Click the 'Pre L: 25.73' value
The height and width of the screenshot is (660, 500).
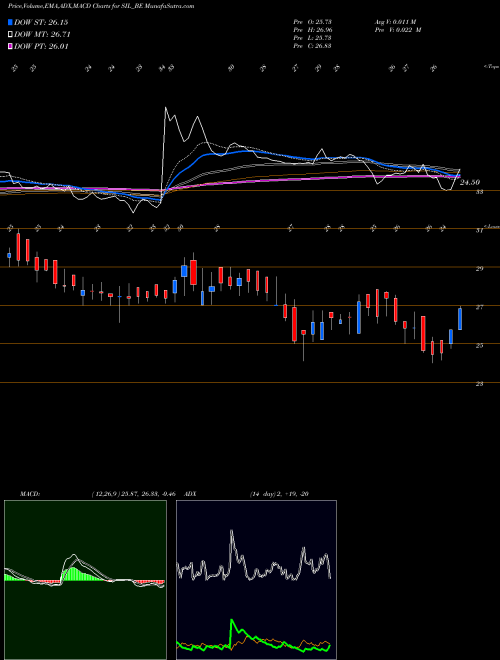[312, 38]
